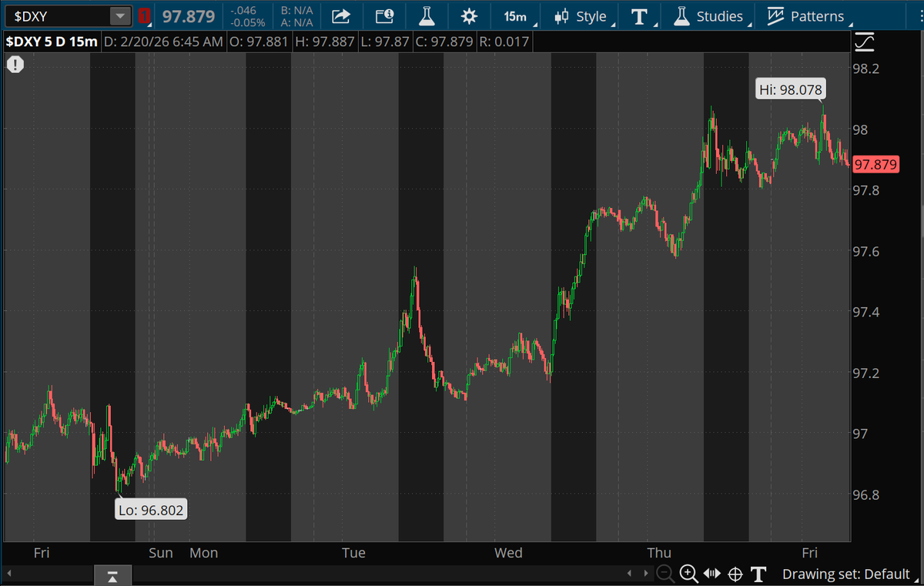Click the C: 97.879 close value
924x586 pixels.
(x=444, y=41)
